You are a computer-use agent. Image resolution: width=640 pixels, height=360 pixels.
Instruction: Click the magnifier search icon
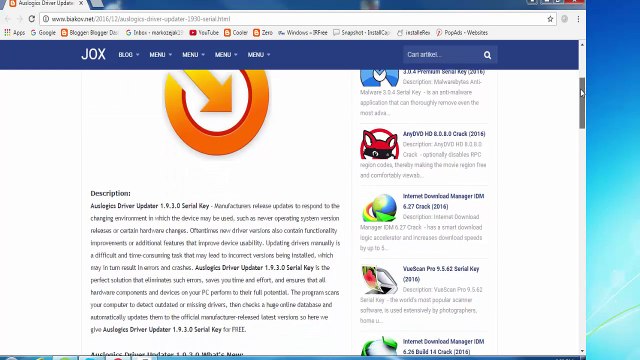tap(487, 55)
